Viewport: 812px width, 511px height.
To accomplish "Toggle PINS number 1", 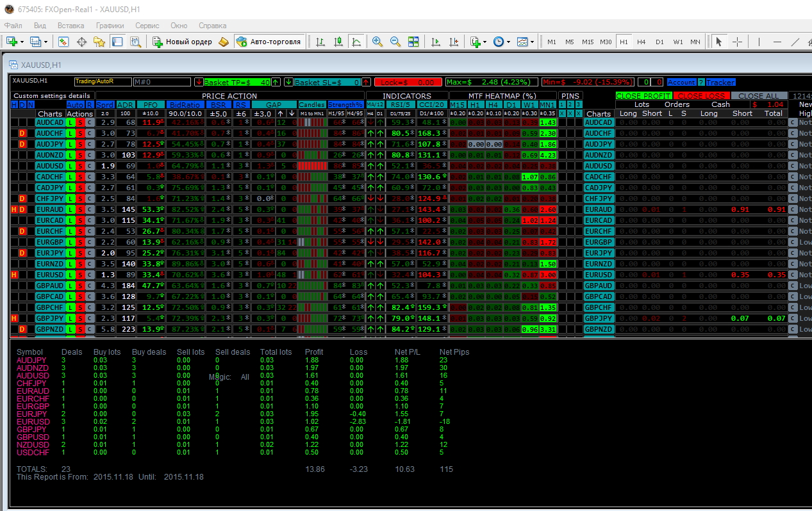I will (x=562, y=104).
